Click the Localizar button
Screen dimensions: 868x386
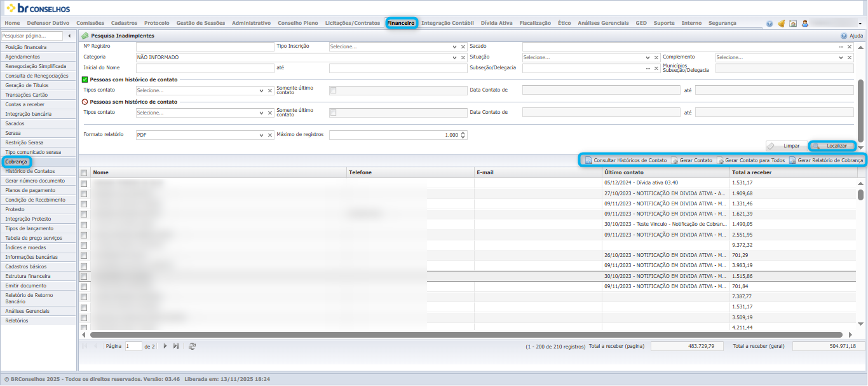tap(832, 146)
